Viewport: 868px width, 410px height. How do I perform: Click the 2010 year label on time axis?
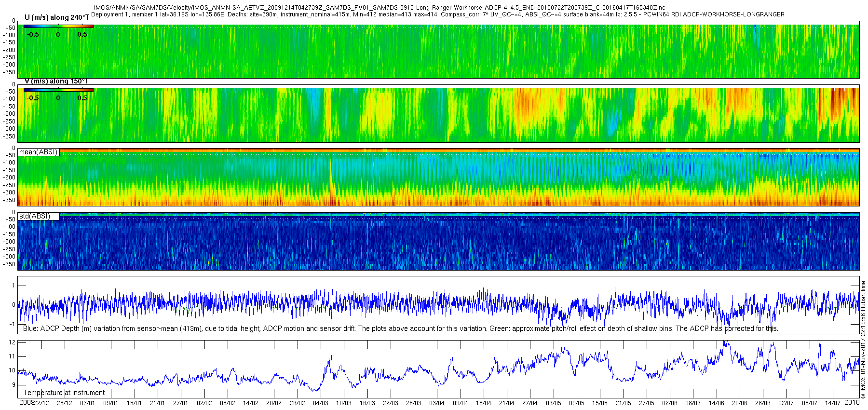pyautogui.click(x=852, y=402)
